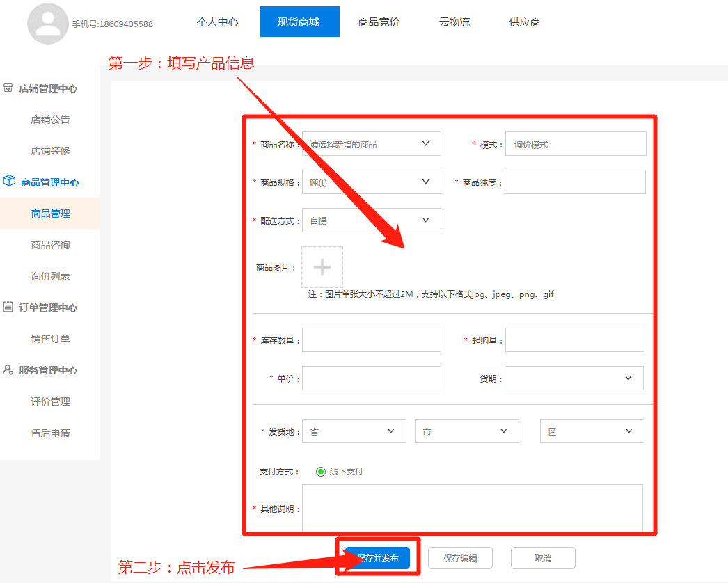Open the 省 province dropdown
Screen dimensions: 728x583
[354, 431]
